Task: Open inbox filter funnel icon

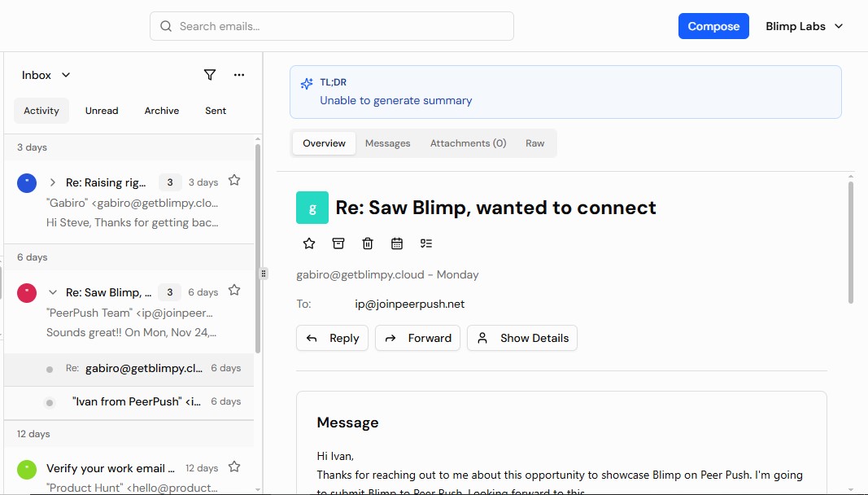Action: [209, 74]
